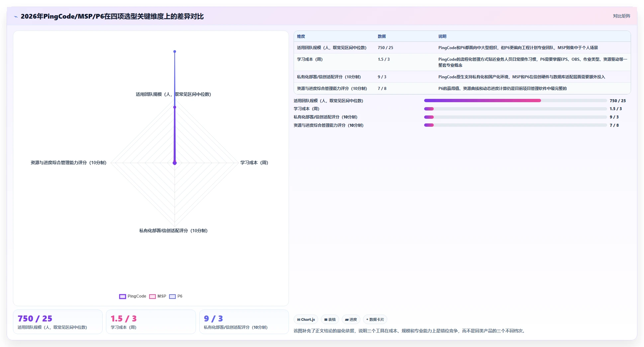Click the description starting PingCode原生支持私有化

click(x=521, y=77)
